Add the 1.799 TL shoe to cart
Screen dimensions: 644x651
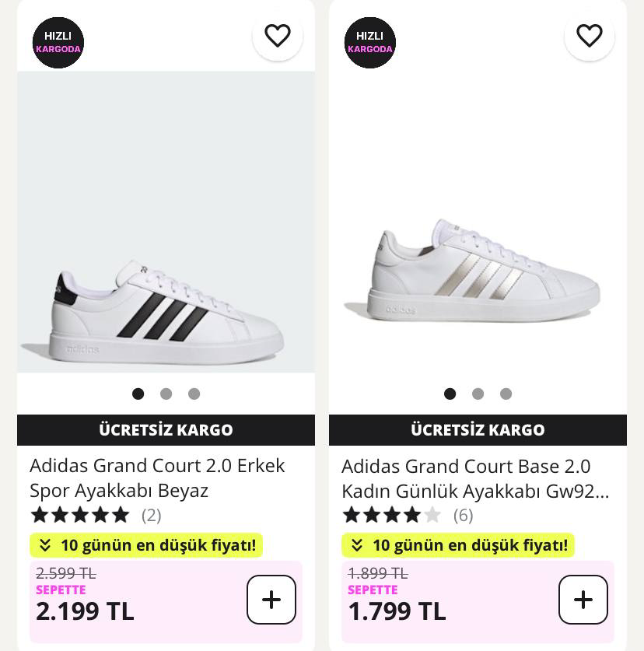[583, 600]
